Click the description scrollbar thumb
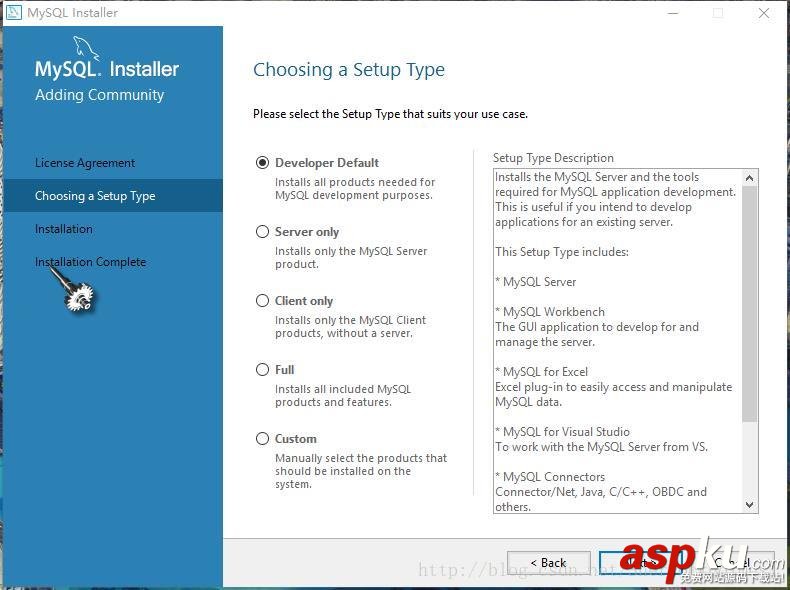Viewport: 790px width, 590px height. pos(749,304)
